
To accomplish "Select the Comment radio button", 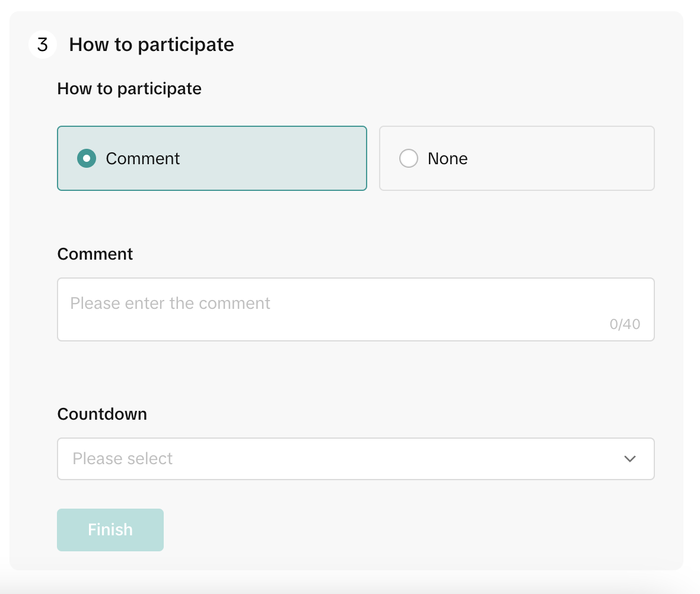I will tap(87, 158).
